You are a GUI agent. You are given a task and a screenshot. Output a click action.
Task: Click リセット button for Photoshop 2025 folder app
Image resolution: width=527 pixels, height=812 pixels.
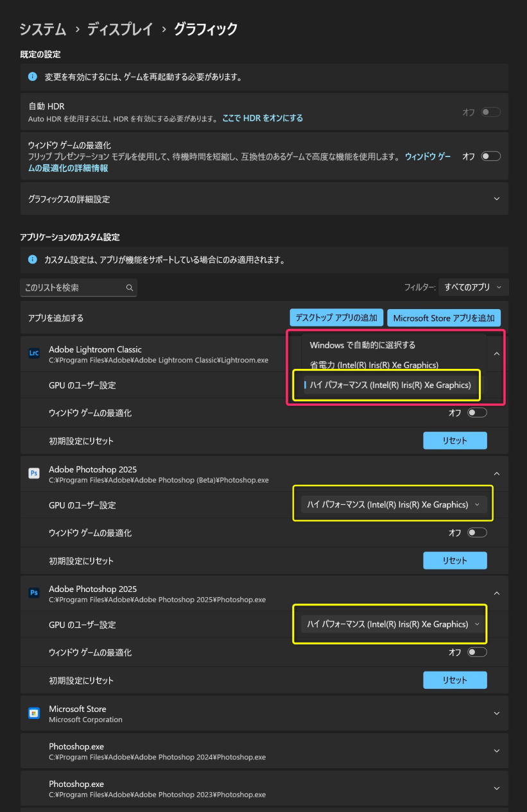pos(454,680)
